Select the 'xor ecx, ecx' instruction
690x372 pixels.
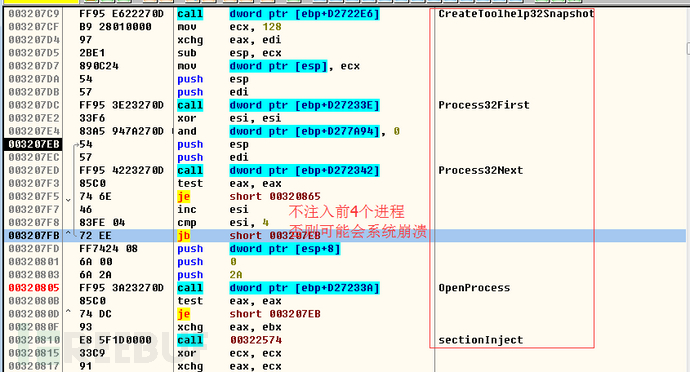click(x=229, y=353)
